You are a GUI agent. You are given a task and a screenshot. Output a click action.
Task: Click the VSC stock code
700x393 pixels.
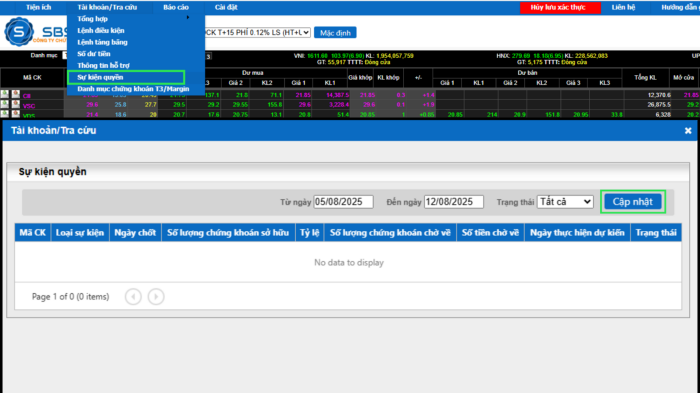[29, 106]
